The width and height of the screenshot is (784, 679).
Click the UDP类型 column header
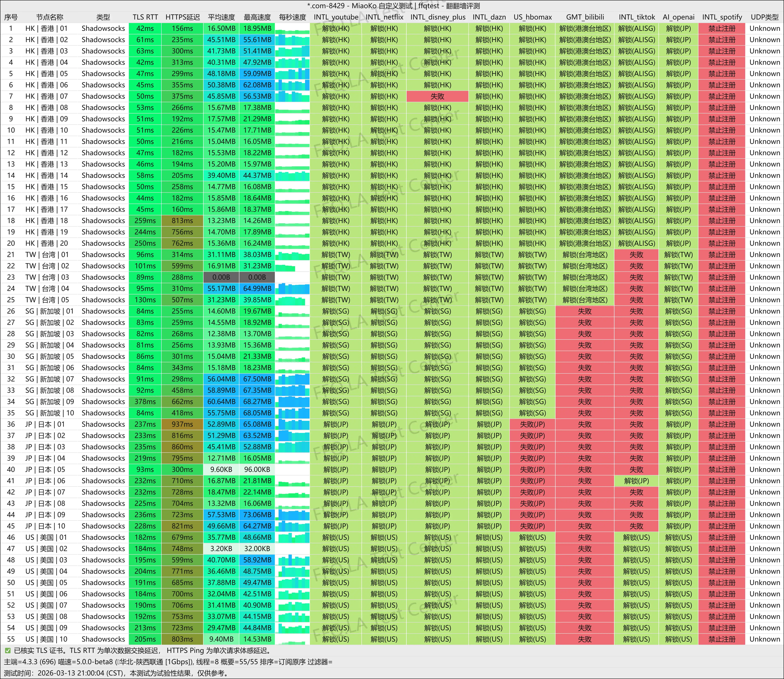coord(764,17)
